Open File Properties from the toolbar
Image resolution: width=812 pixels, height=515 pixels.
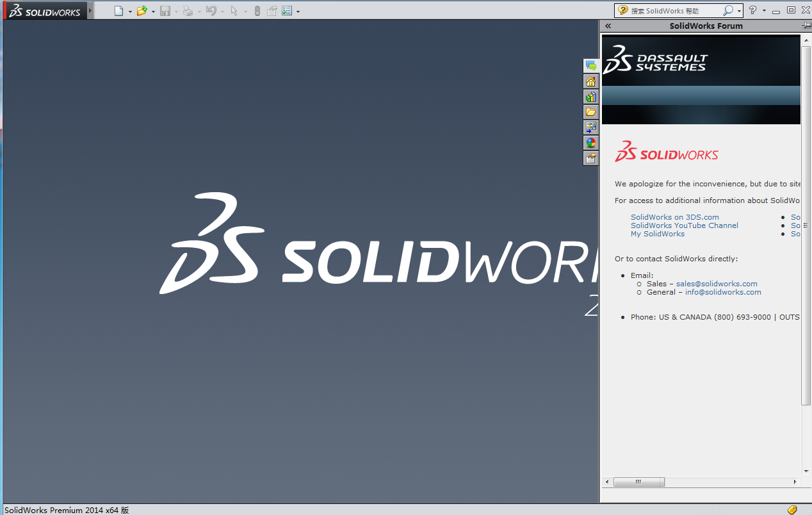pos(272,11)
